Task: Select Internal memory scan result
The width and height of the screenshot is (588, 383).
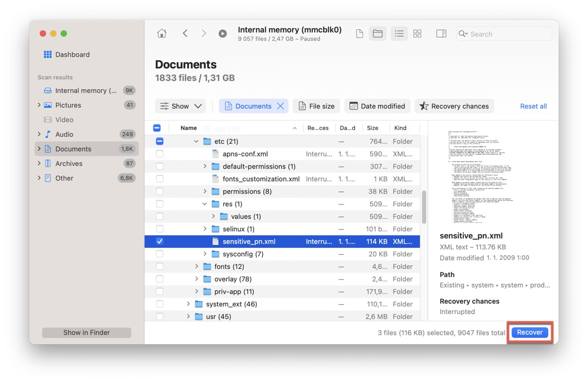Action: click(x=87, y=90)
